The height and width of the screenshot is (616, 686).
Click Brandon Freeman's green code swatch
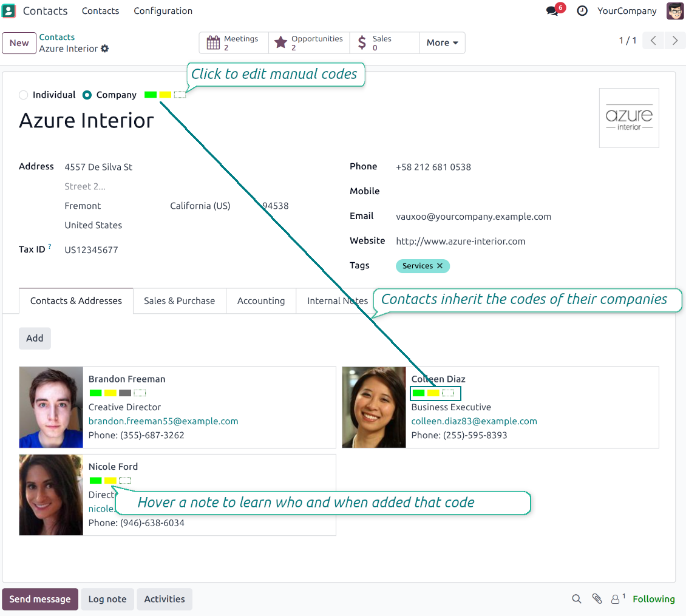pos(96,393)
